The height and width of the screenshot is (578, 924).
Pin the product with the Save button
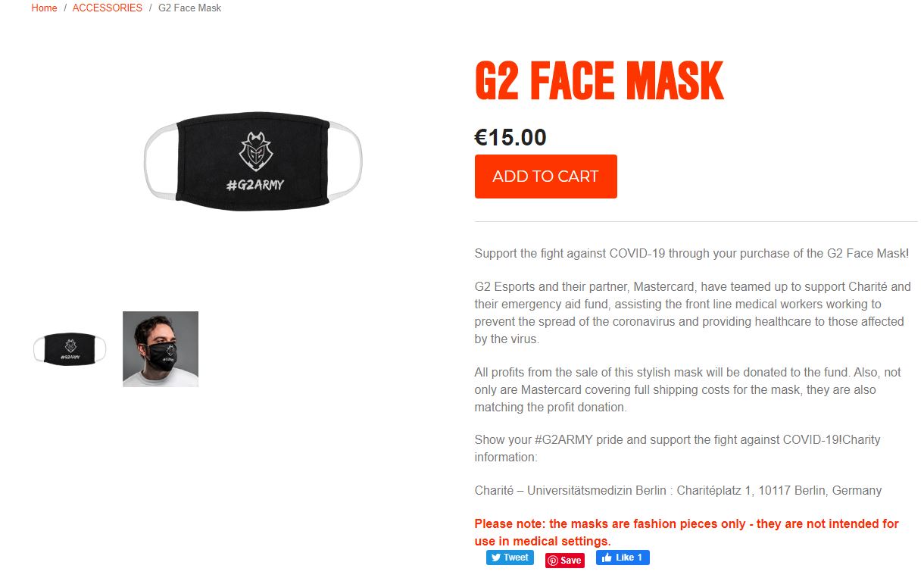[565, 561]
